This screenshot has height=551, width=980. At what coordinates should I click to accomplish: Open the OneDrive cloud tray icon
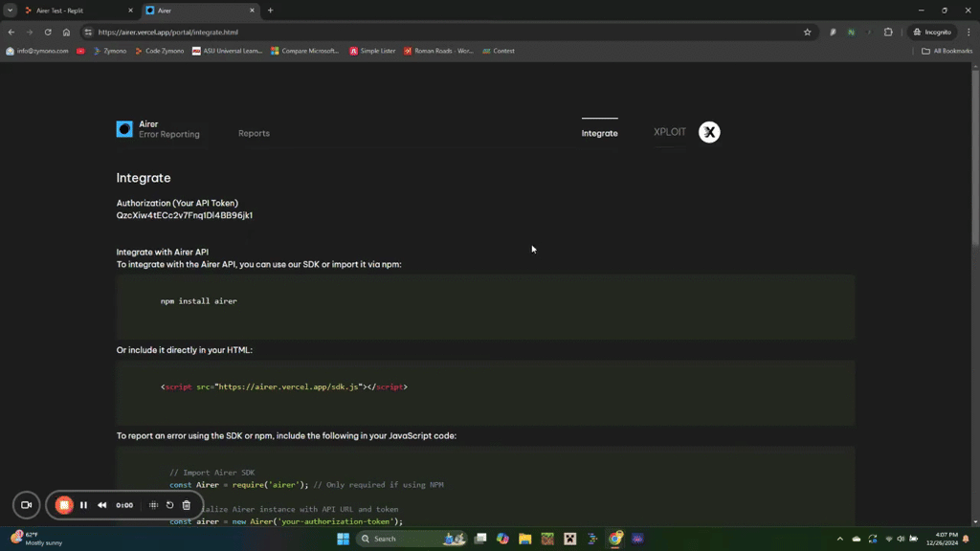857,539
